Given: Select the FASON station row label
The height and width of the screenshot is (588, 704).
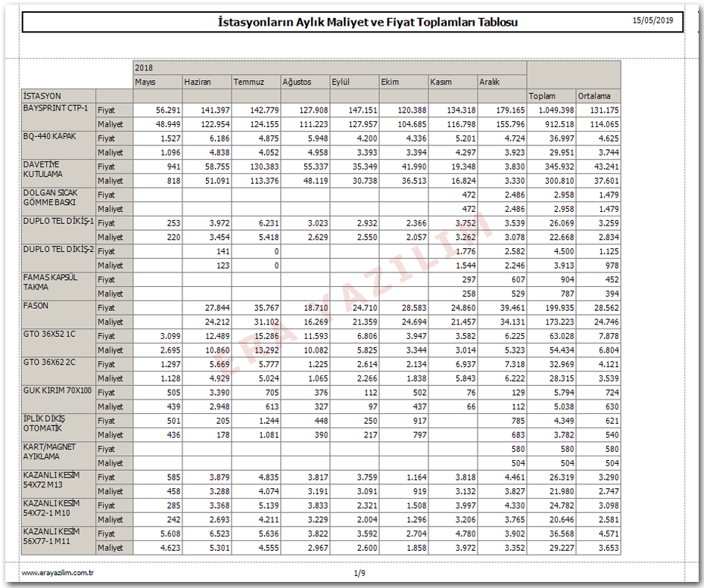Looking at the screenshot, I should point(36,306).
